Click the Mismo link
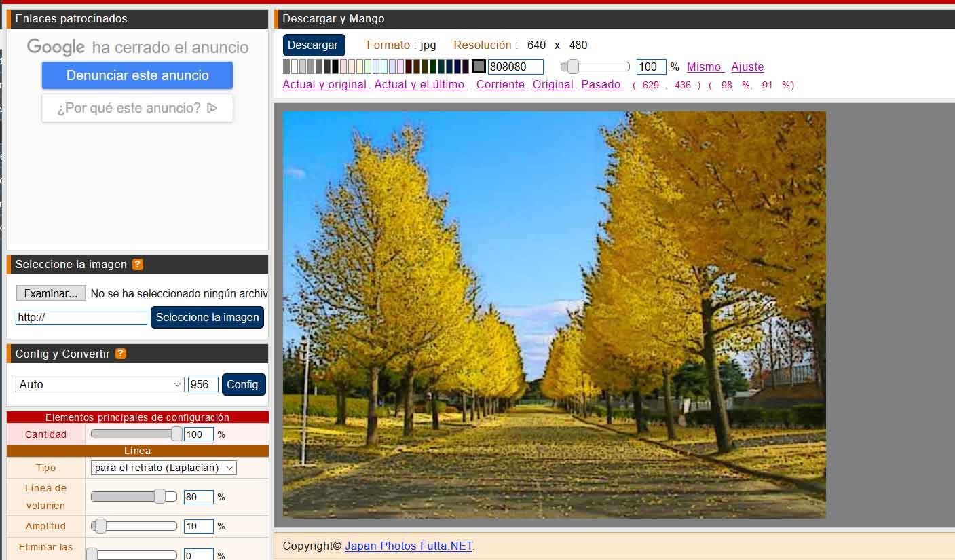This screenshot has width=955, height=560. coord(705,67)
